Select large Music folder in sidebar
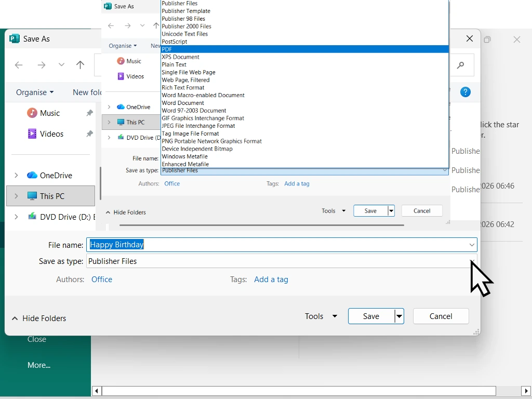532x399 pixels. click(44, 113)
